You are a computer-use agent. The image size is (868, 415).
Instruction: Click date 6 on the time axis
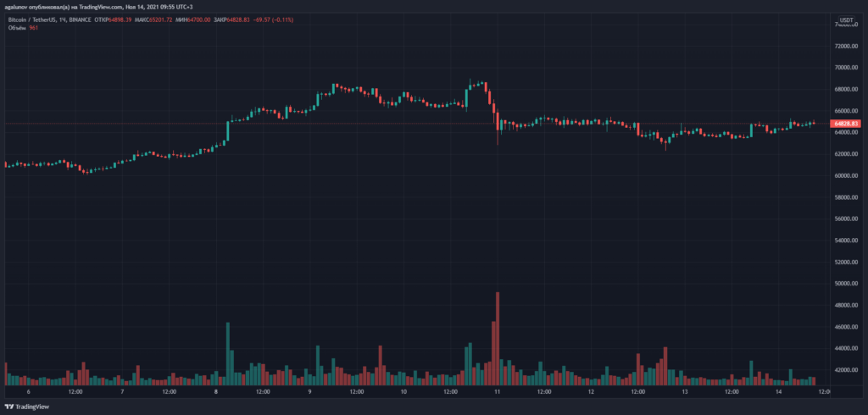click(29, 392)
